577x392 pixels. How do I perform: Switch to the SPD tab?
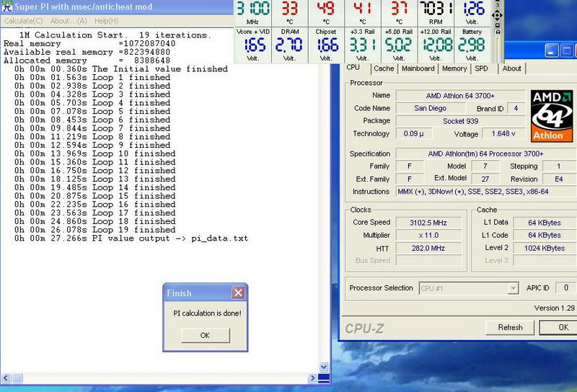tap(481, 68)
